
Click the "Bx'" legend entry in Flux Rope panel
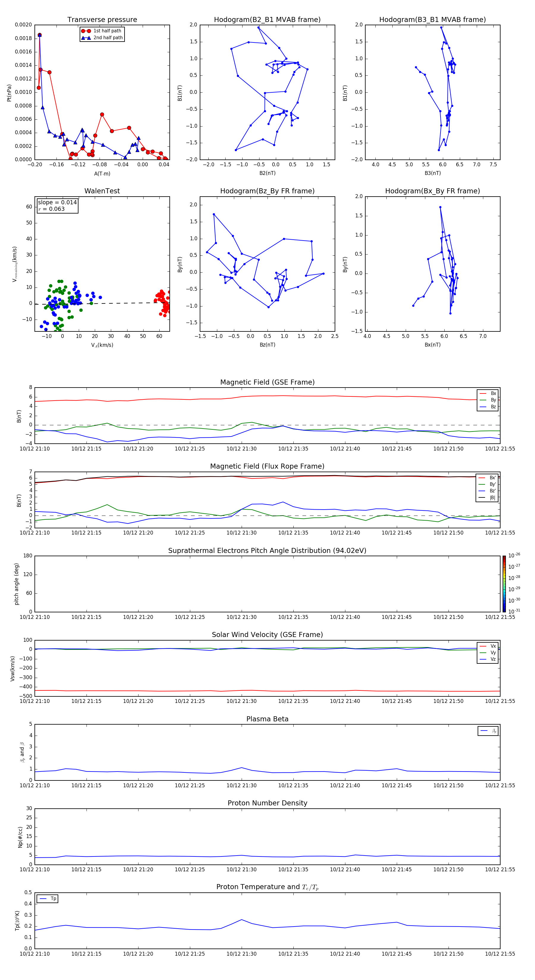(487, 478)
